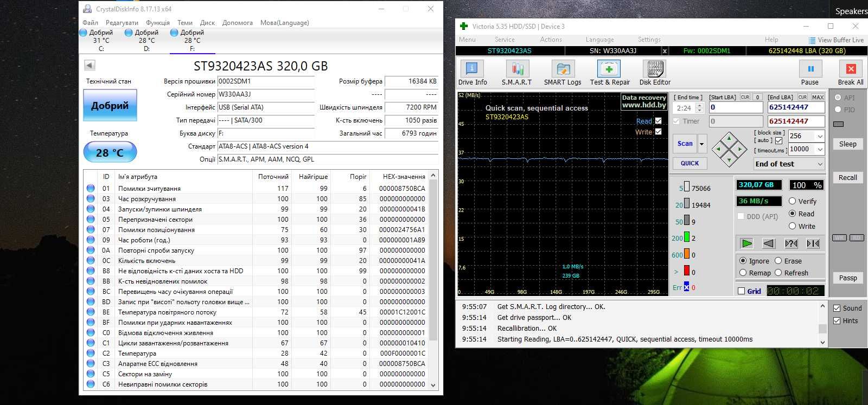This screenshot has width=868, height=405.
Task: Open the Test & Repair section
Action: tap(610, 73)
